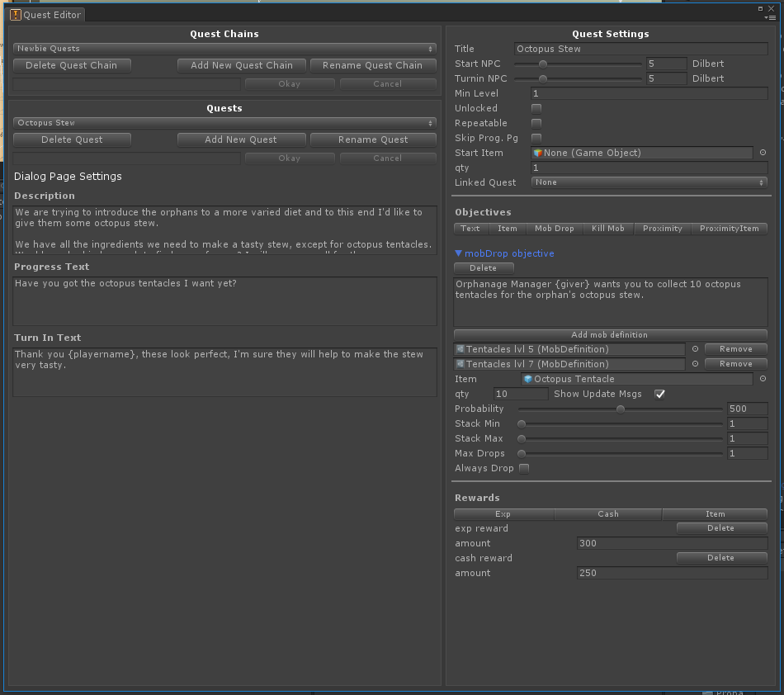The width and height of the screenshot is (784, 695).
Task: Toggle Skip Prog. Pg checkbox
Action: click(x=536, y=138)
